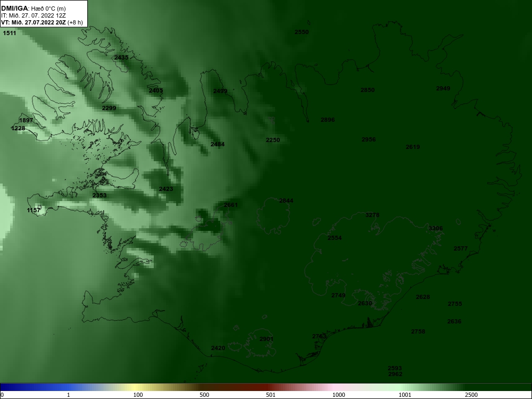This screenshot has width=532, height=399.
Task: Click the 2484 map value
Action: pos(218,145)
